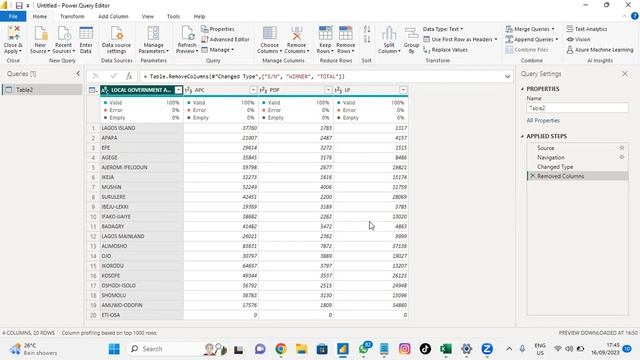
Task: Open PDP column filter dropdown
Action: [x=328, y=90]
